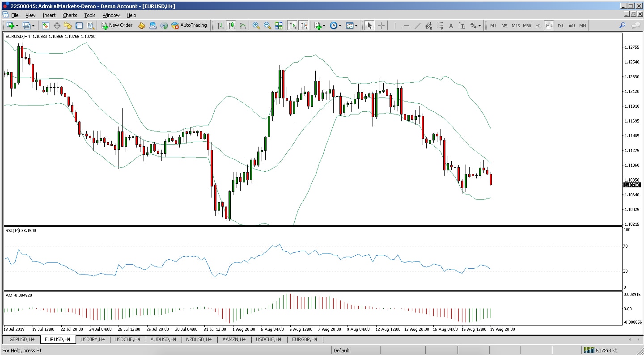Open the Data Window crosshair icon

(57, 25)
